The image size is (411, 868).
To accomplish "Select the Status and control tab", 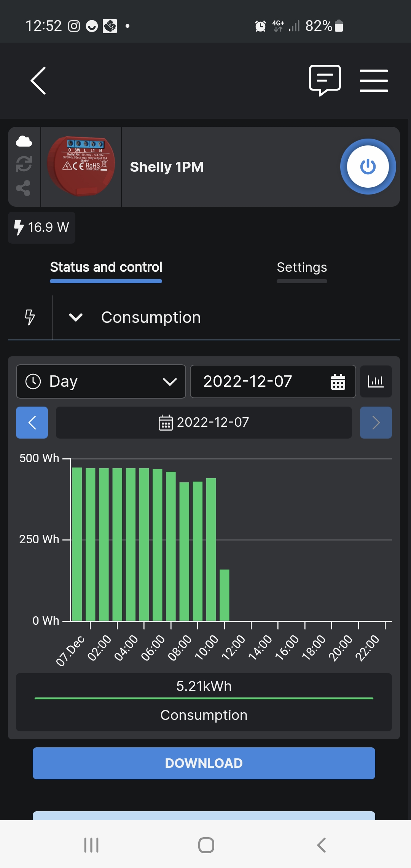I will click(106, 268).
